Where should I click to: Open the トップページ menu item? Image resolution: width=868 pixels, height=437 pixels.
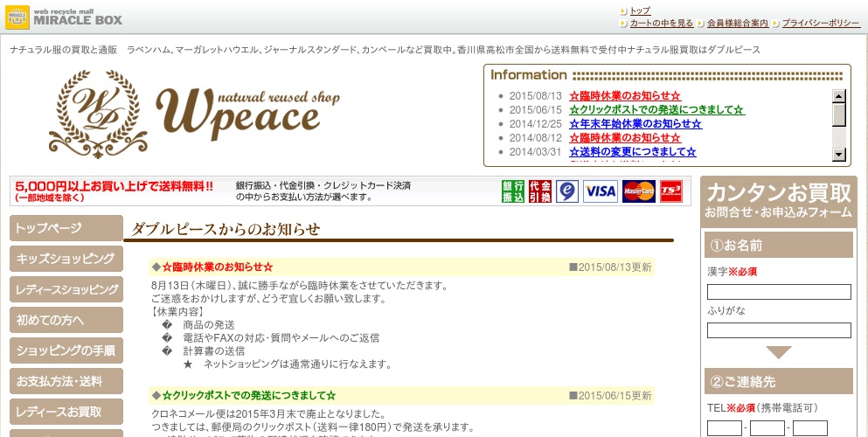(x=66, y=228)
